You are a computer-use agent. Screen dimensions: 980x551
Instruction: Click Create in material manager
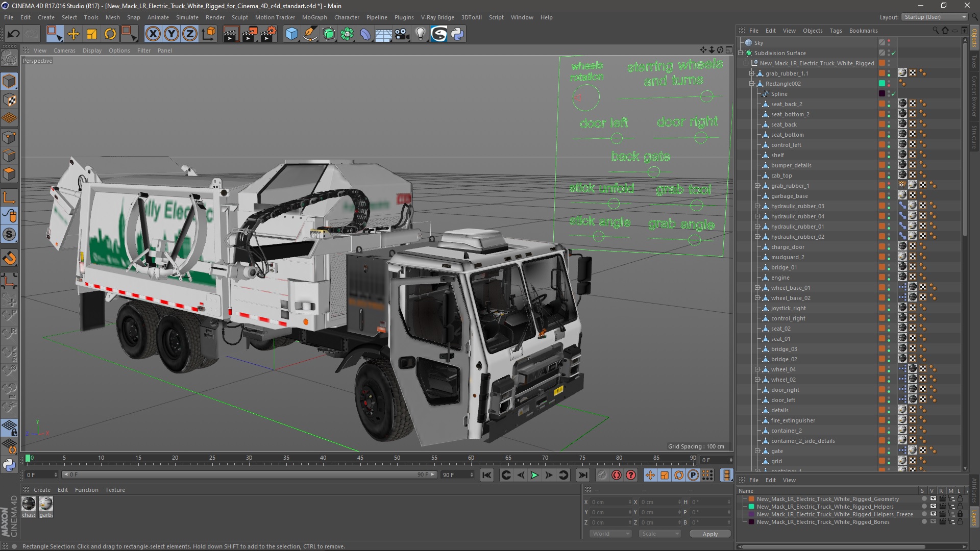[42, 490]
